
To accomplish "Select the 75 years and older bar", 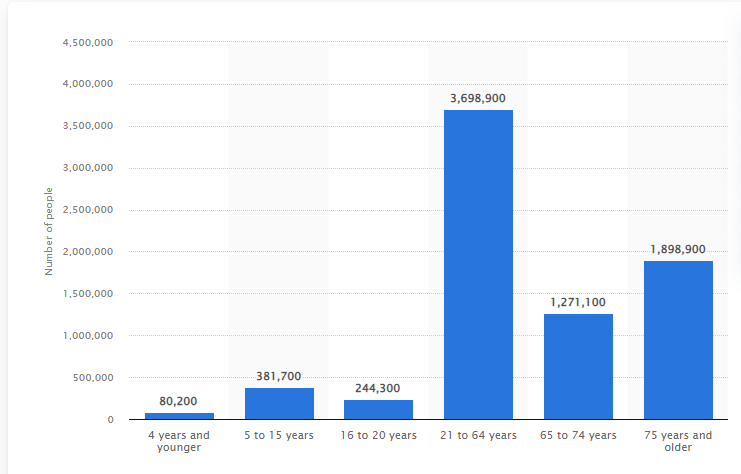I will 678,340.
